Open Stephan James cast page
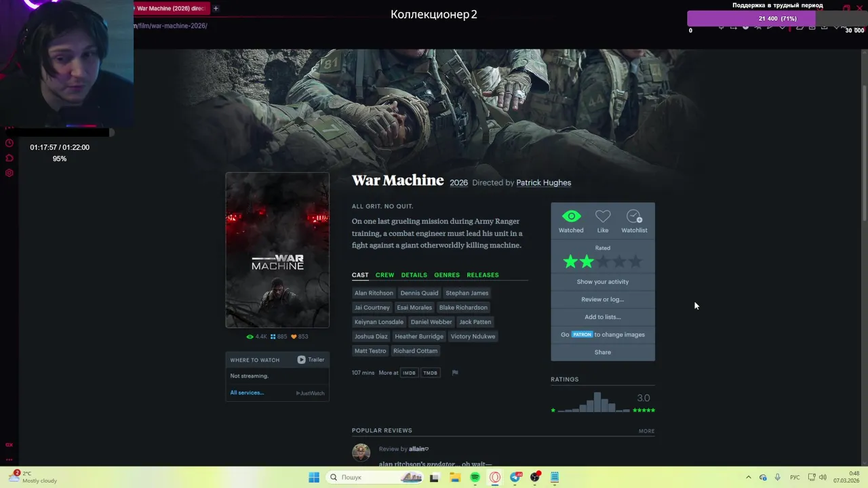868x488 pixels. click(x=467, y=293)
